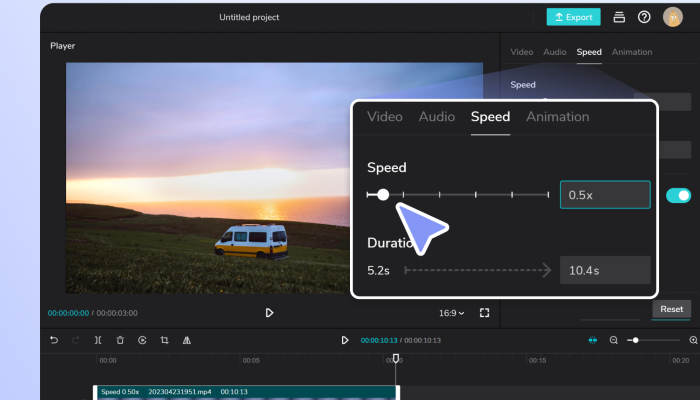This screenshot has width=700, height=400.
Task: Delete the selected clip with trash icon
Action: (x=120, y=340)
